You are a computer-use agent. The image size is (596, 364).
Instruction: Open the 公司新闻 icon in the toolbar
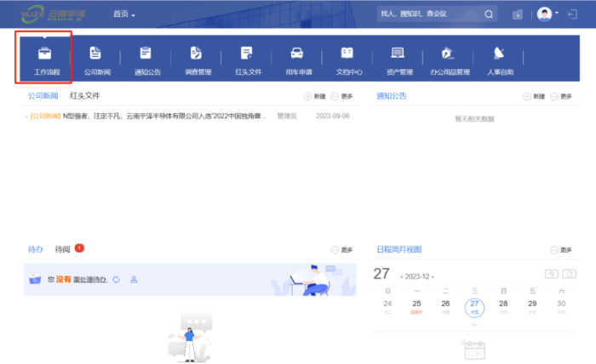(95, 58)
